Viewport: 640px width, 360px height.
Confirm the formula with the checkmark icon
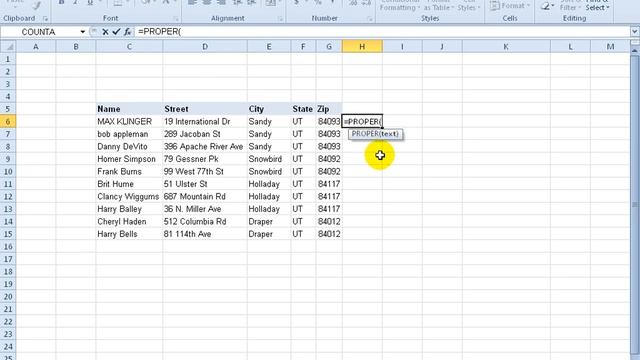coord(116,32)
